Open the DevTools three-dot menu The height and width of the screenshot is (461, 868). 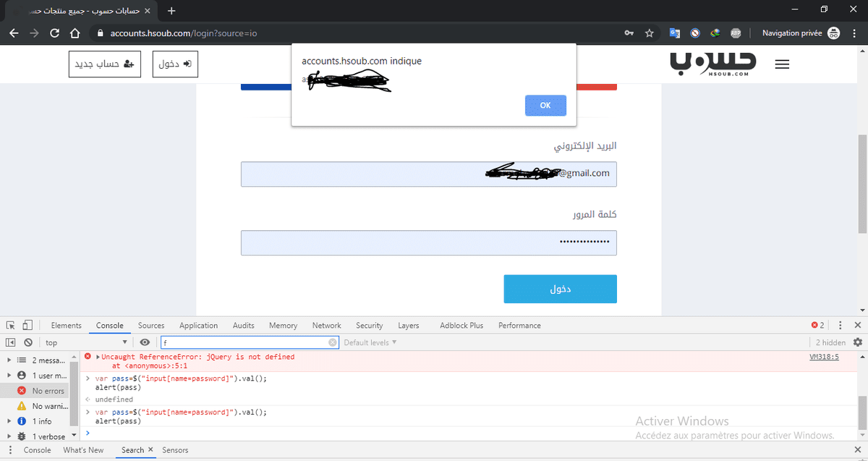(x=840, y=326)
